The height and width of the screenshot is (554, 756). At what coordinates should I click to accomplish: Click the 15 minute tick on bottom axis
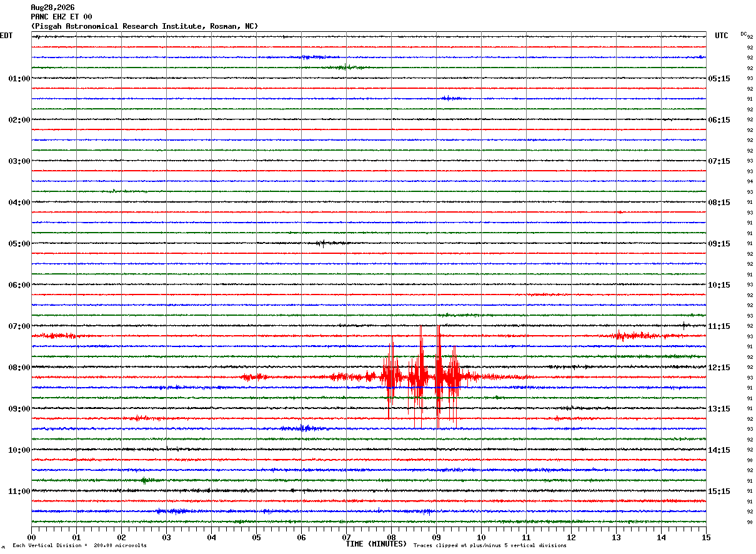click(706, 537)
